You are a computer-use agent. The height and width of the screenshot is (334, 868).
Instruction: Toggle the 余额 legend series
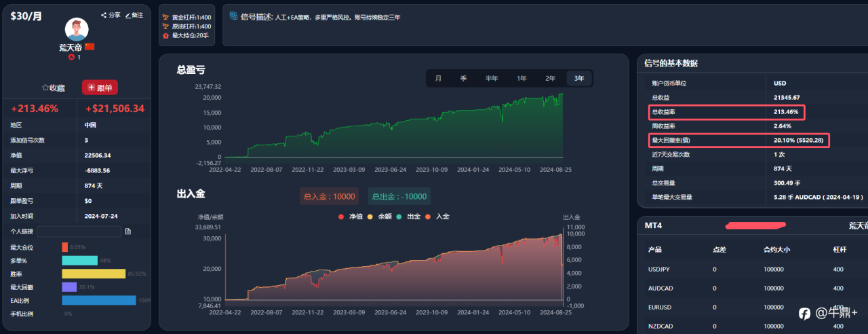[x=379, y=216]
